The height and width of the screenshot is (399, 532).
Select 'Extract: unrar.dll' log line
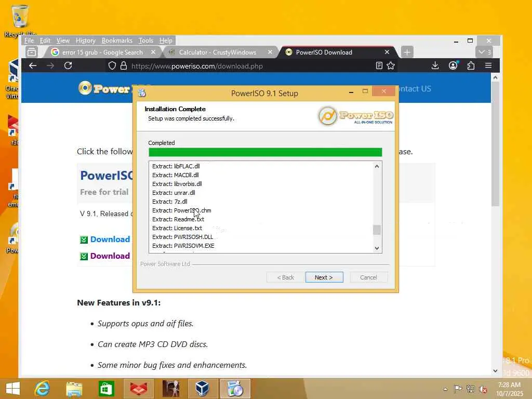(x=174, y=193)
